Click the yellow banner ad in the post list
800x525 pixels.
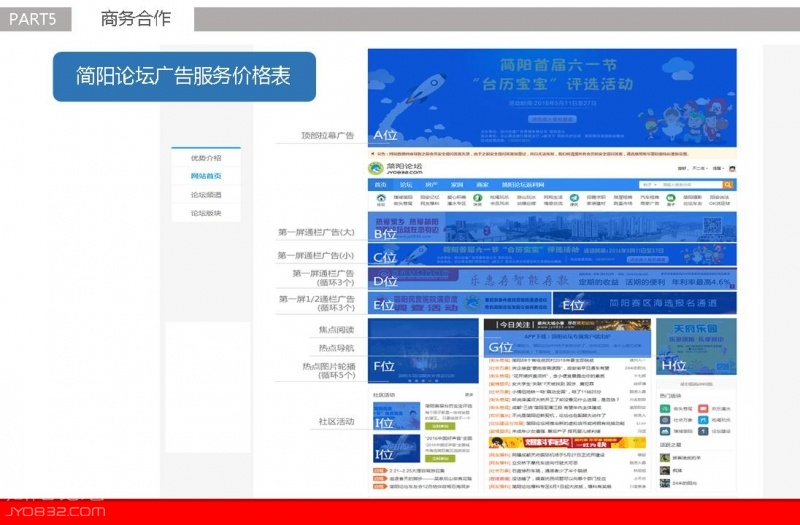[567, 442]
